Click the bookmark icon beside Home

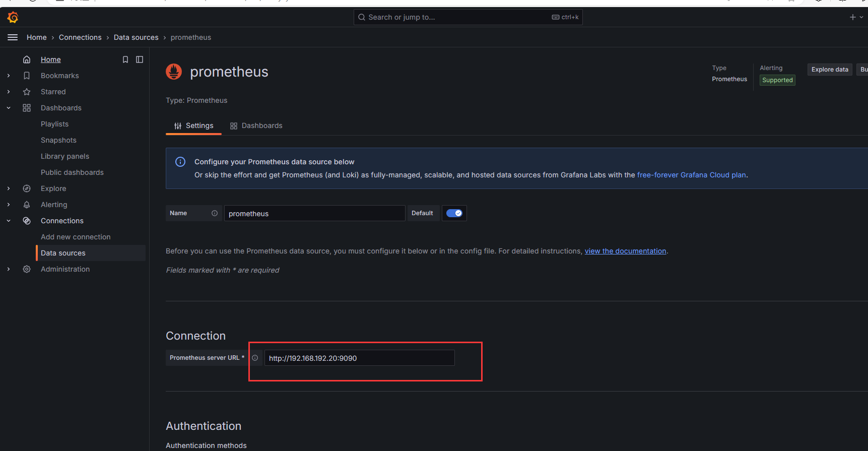point(125,59)
